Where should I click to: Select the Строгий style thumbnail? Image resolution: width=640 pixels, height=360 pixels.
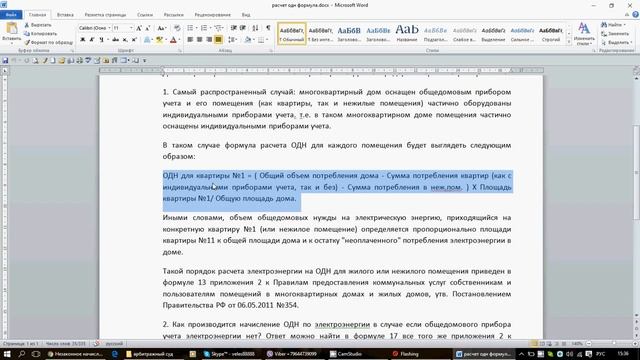(x=551, y=34)
